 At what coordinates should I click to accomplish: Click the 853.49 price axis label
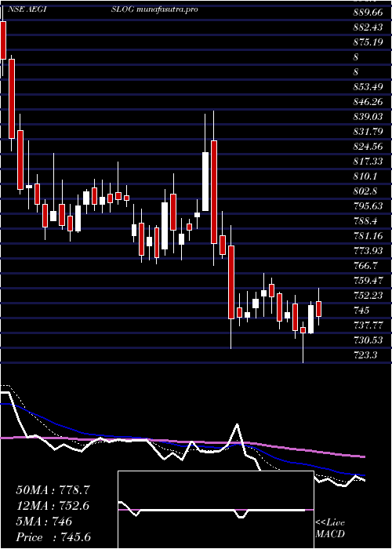coord(368,87)
